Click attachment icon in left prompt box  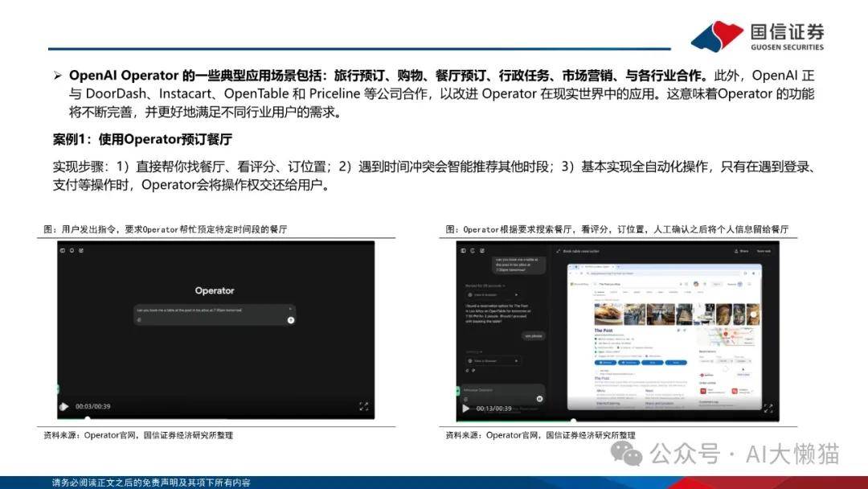[x=139, y=319]
